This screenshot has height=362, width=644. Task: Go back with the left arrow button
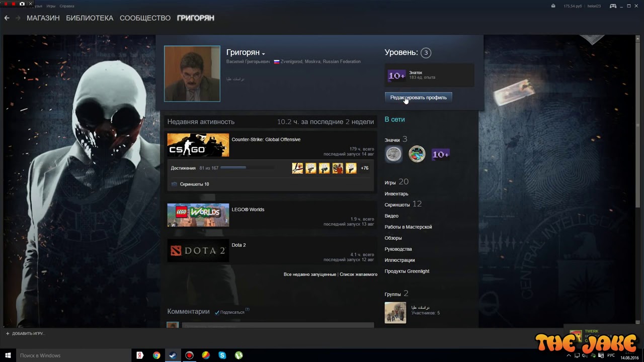point(7,18)
